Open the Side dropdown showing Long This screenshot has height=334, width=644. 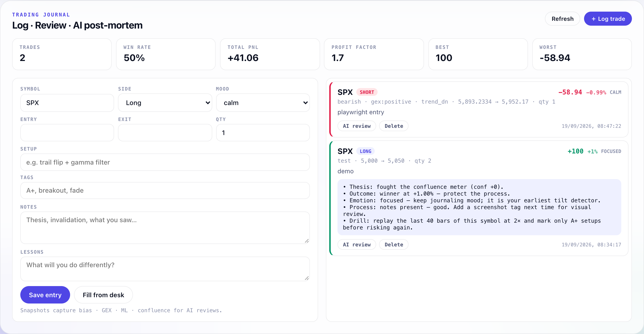(165, 103)
